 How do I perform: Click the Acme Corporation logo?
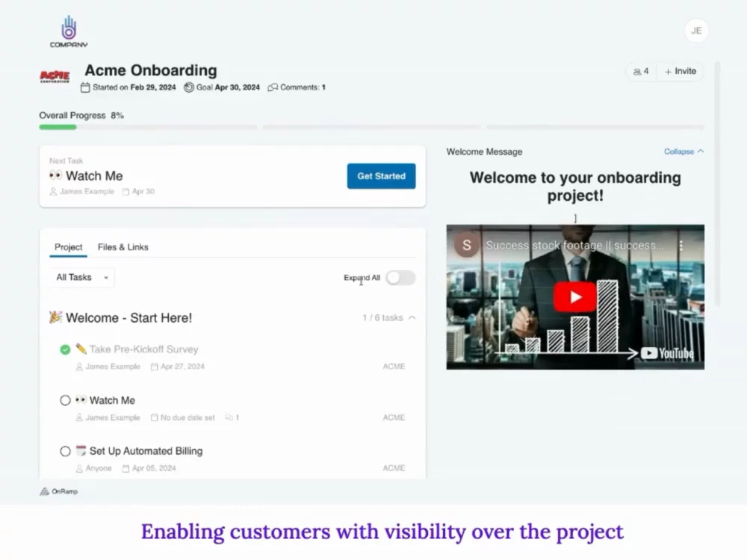[x=55, y=76]
